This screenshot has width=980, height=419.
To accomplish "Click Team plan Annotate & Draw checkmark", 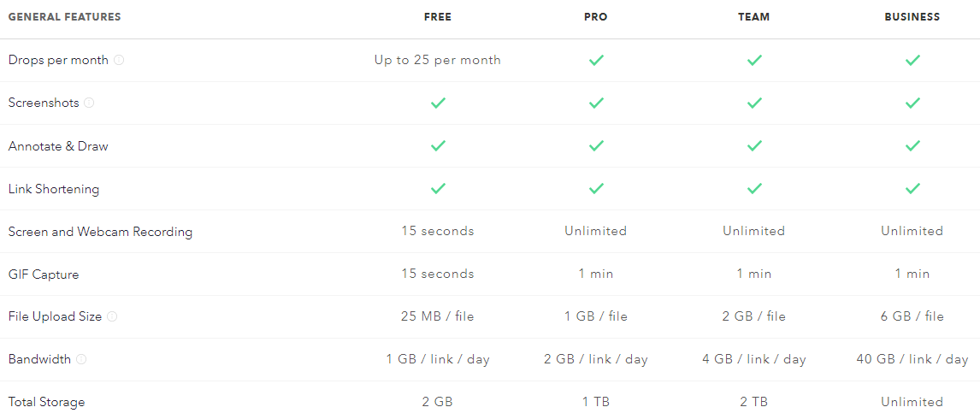I will pyautogui.click(x=754, y=145).
